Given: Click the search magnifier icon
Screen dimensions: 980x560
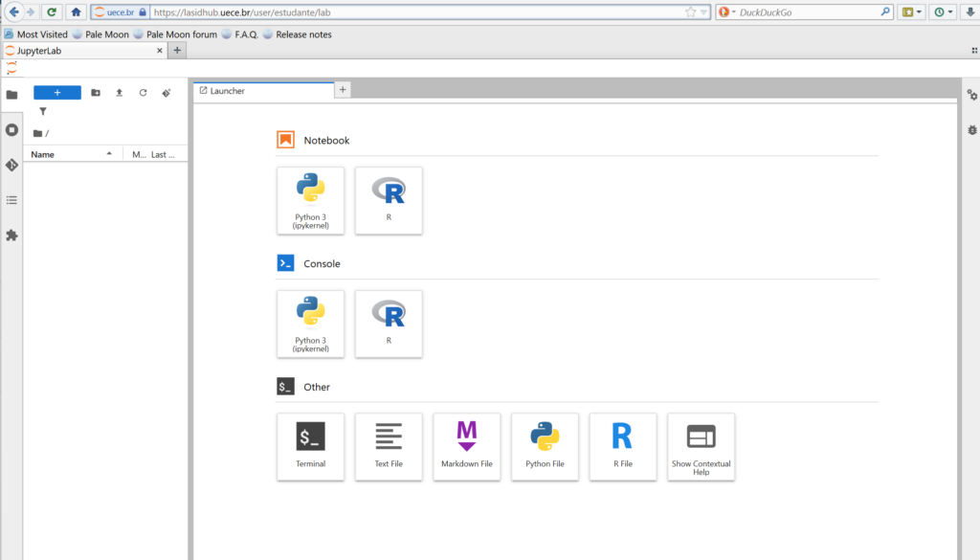Looking at the screenshot, I should tap(885, 11).
